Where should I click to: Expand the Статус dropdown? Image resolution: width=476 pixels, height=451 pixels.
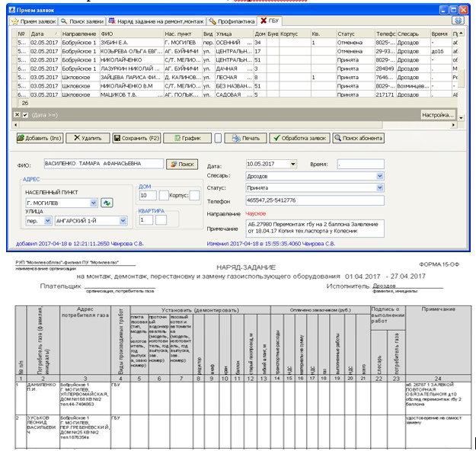[x=380, y=187]
